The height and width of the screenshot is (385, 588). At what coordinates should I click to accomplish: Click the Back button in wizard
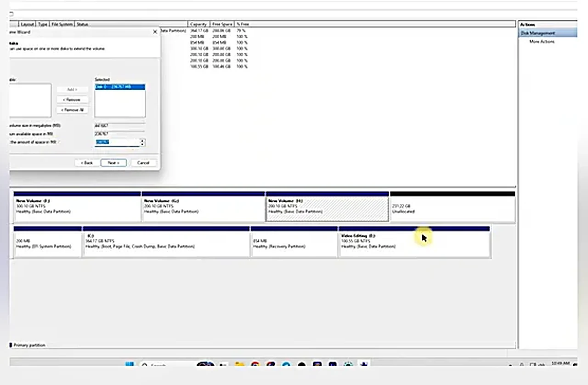(x=86, y=163)
